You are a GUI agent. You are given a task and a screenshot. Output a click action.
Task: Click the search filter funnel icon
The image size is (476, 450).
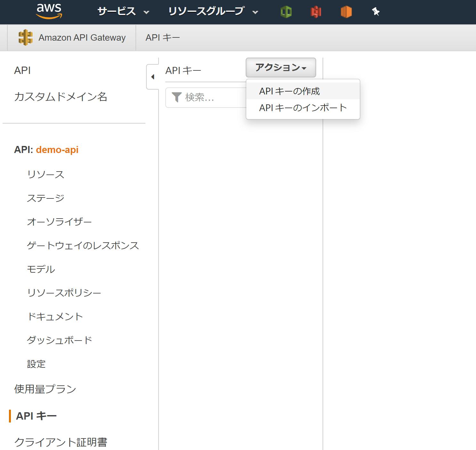tap(176, 97)
